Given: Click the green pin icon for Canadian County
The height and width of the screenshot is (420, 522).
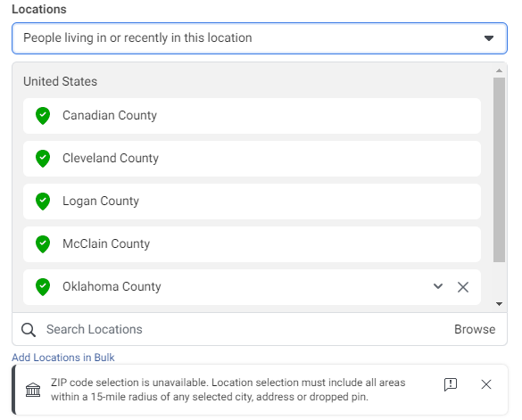Looking at the screenshot, I should [43, 116].
